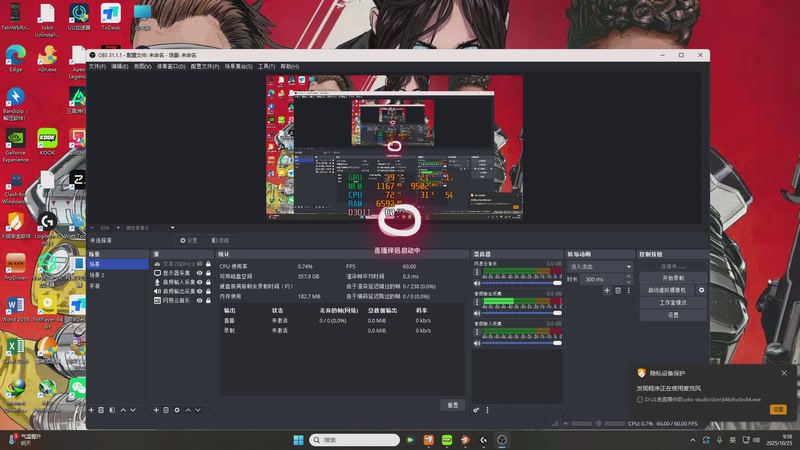The height and width of the screenshot is (450, 800).
Task: Zoom in the preview with the plus icon
Action: pyautogui.click(x=118, y=228)
